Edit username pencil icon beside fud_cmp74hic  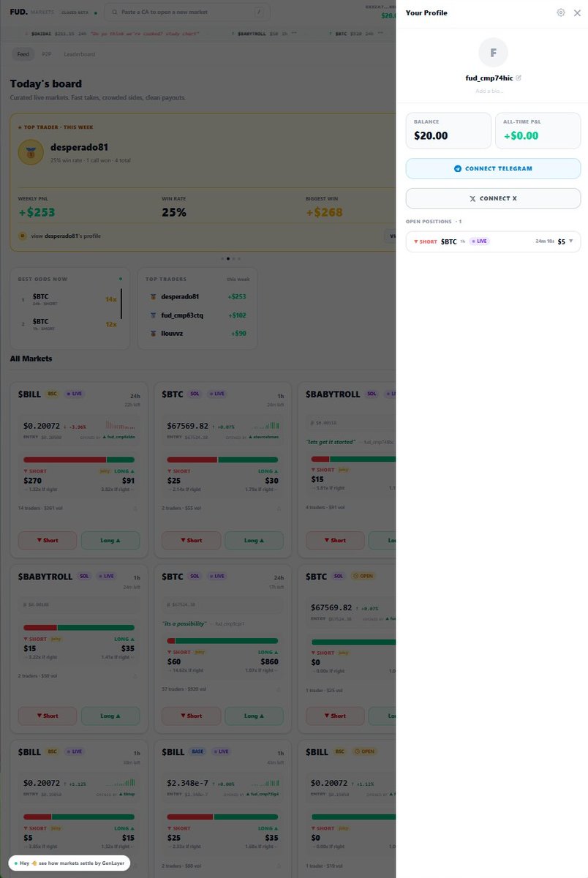[x=519, y=78]
